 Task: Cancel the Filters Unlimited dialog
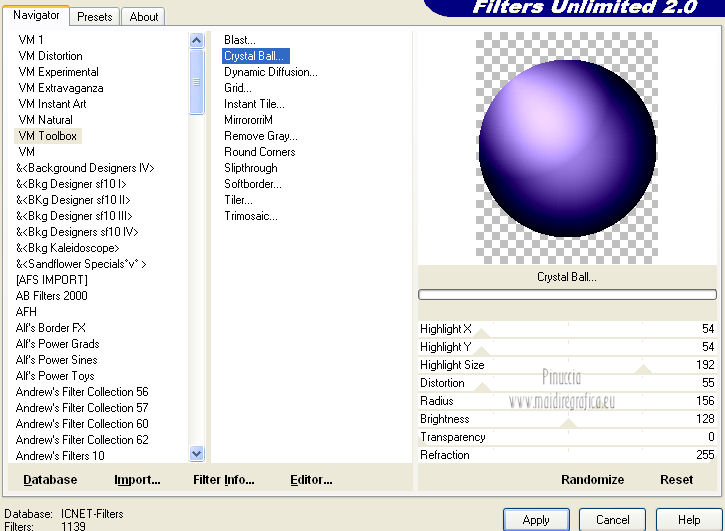point(613,520)
